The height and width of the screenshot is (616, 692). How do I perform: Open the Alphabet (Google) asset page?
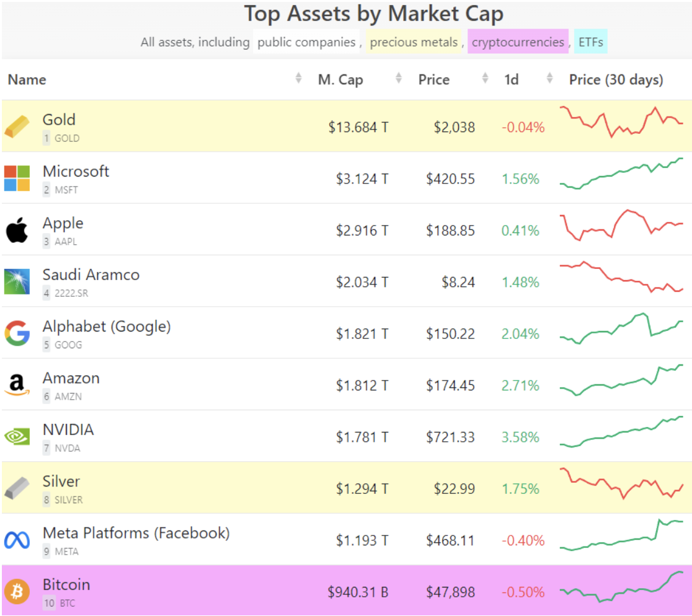coord(107,327)
